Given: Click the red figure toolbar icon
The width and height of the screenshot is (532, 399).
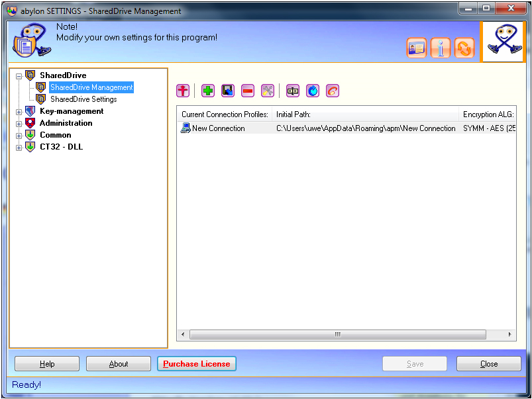Looking at the screenshot, I should pos(183,91).
